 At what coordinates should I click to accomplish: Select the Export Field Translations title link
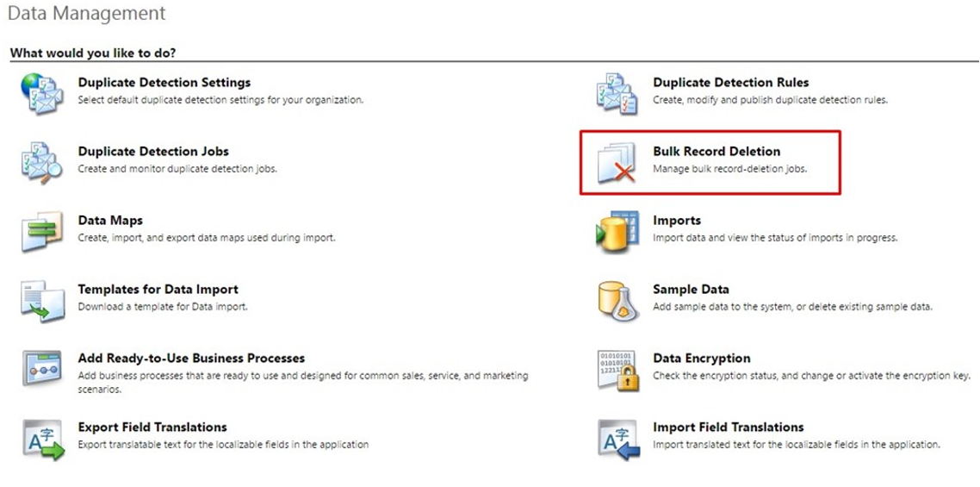pos(152,427)
